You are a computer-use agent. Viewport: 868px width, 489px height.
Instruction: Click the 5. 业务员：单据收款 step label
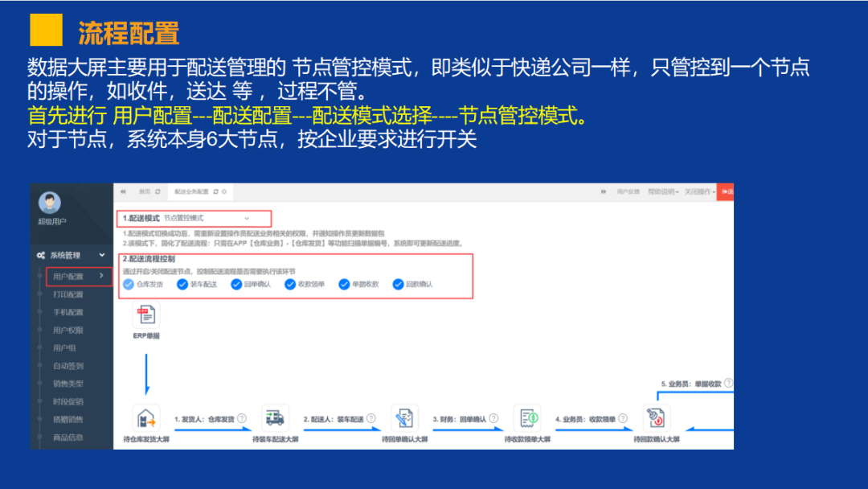[x=691, y=384]
